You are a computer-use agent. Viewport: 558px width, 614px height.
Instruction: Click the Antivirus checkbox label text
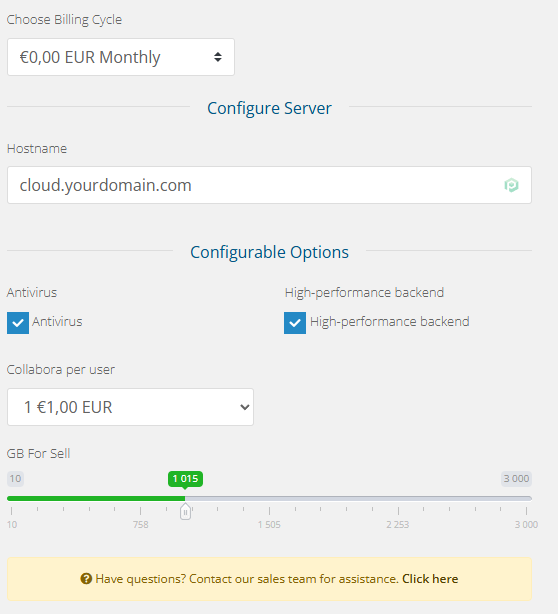[57, 321]
